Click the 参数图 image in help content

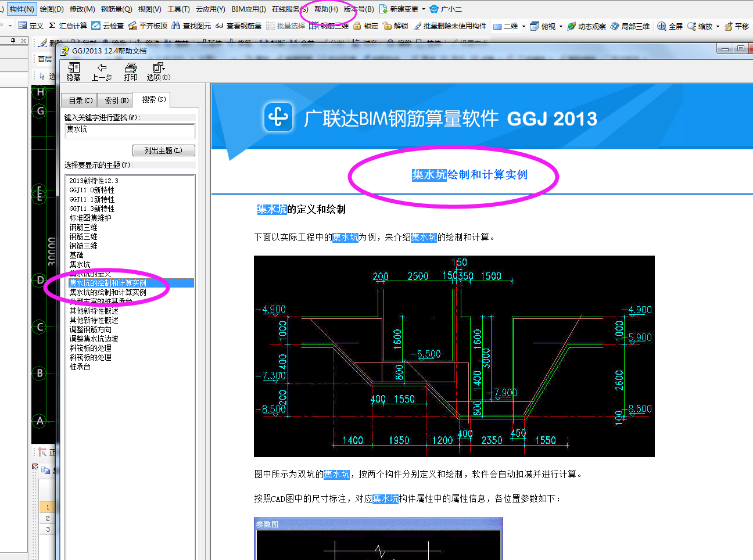(x=378, y=539)
